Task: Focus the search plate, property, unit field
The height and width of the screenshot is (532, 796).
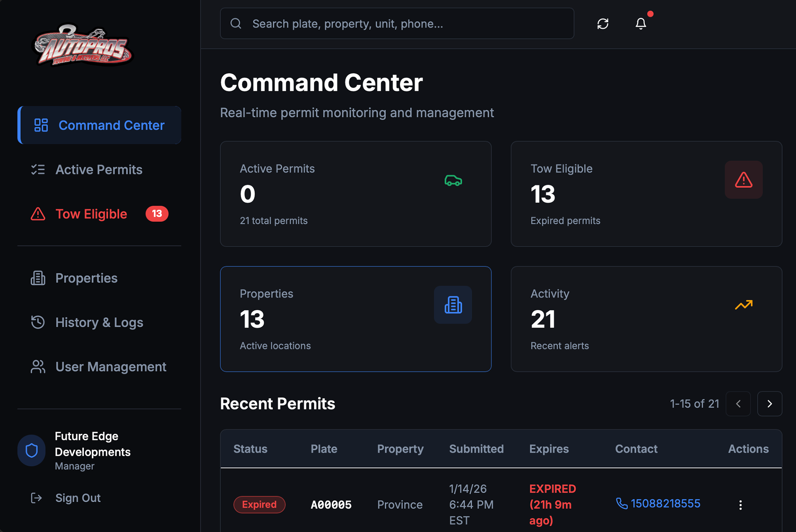Action: click(x=397, y=24)
